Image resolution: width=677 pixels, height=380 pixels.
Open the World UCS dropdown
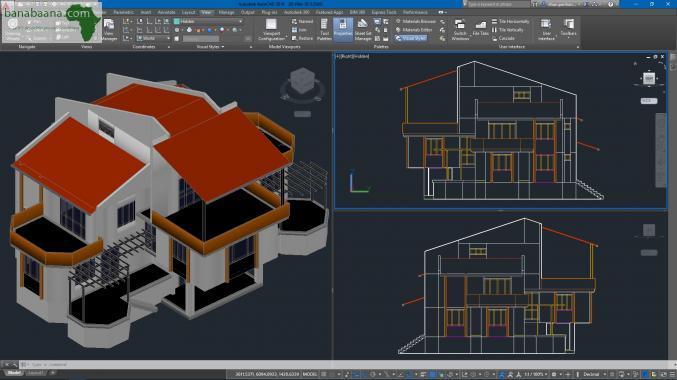point(153,38)
